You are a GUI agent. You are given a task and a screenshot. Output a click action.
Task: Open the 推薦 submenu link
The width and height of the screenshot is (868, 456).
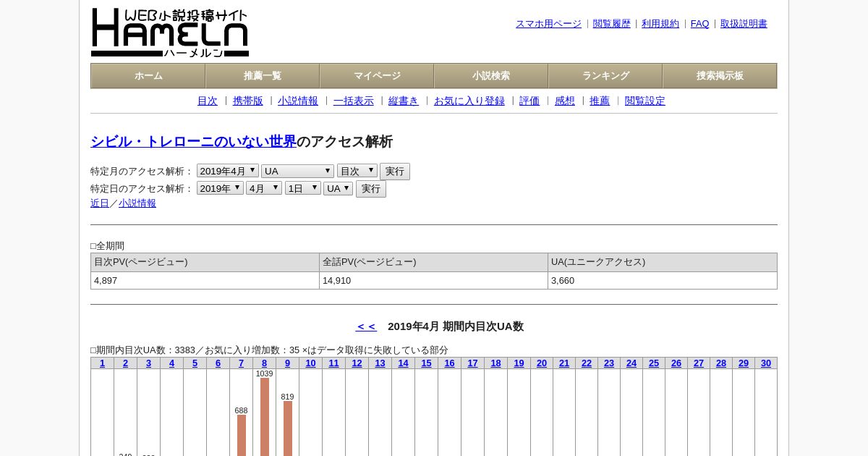click(600, 101)
